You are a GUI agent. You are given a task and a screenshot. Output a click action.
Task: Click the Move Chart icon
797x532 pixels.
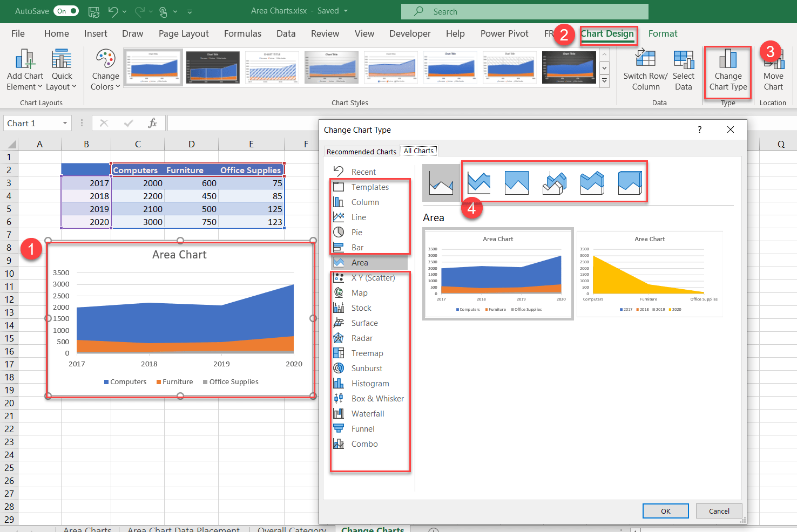tap(773, 69)
